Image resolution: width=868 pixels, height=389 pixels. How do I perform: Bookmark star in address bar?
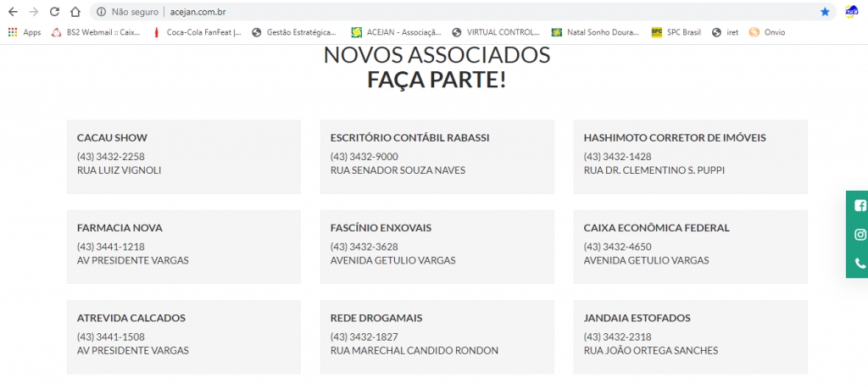[x=825, y=12]
